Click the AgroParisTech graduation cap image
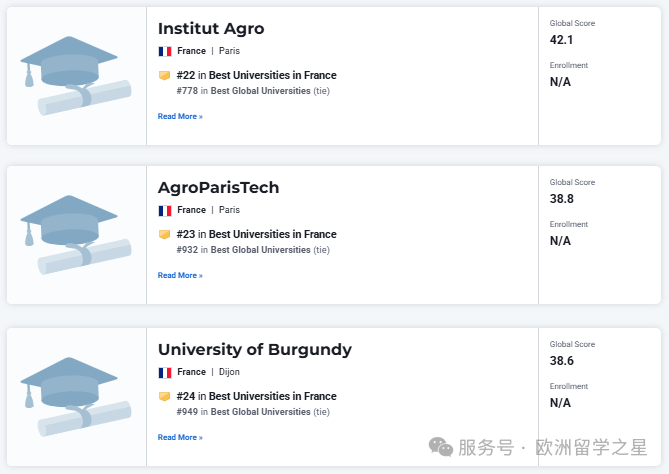 (76, 235)
